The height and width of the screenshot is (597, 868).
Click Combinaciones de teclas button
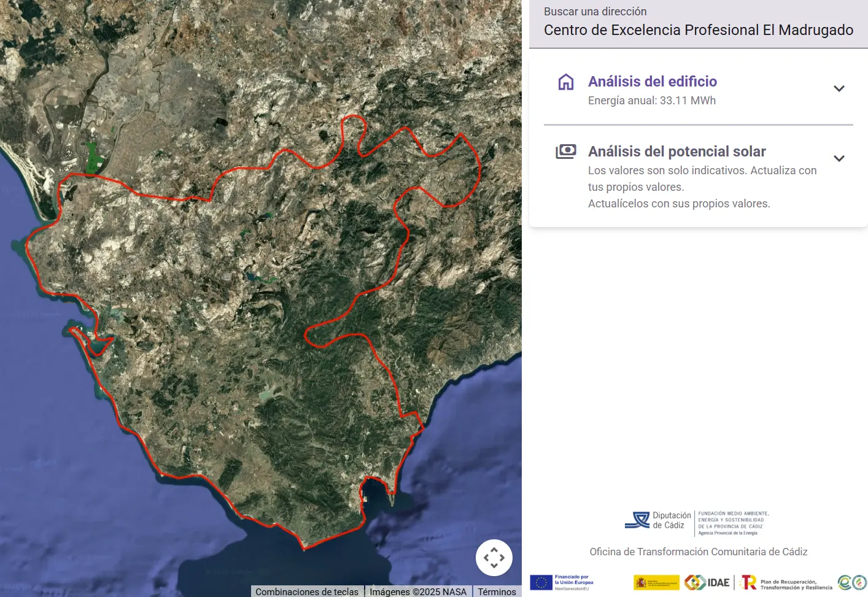[307, 591]
